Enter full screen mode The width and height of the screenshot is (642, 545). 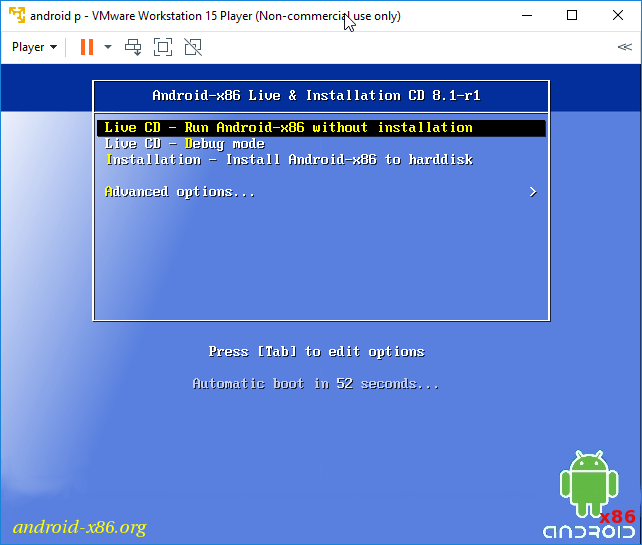pyautogui.click(x=163, y=47)
